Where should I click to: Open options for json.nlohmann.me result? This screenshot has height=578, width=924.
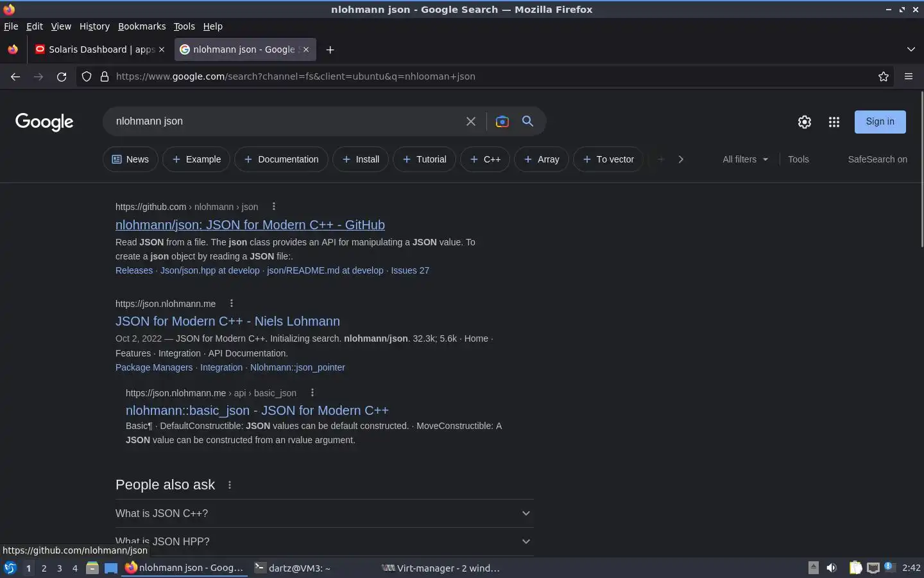click(x=232, y=304)
